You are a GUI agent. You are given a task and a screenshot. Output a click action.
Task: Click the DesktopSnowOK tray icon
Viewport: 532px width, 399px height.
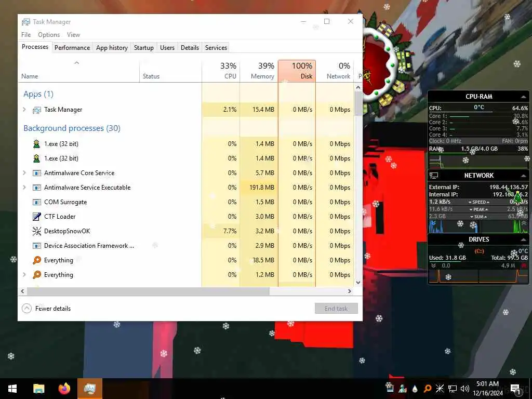point(440,389)
